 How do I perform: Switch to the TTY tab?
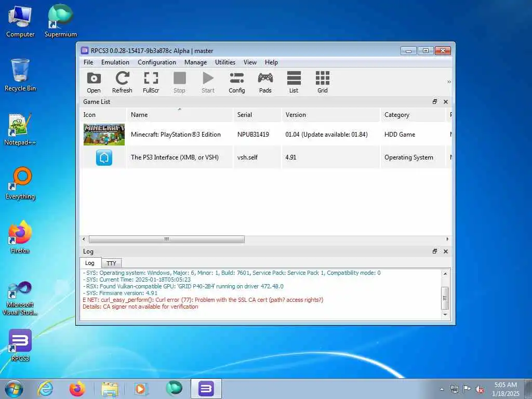coord(111,263)
